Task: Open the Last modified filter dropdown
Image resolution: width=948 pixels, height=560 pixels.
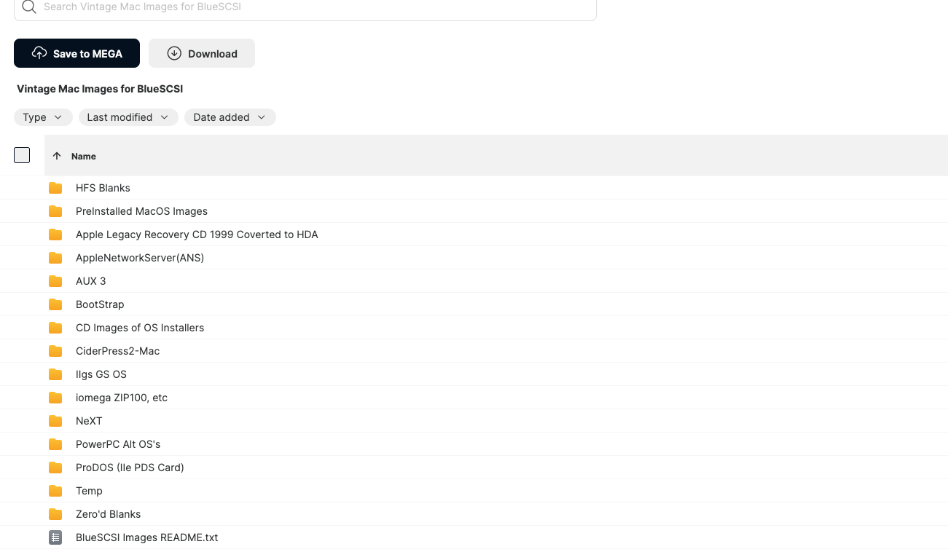Action: [x=128, y=117]
